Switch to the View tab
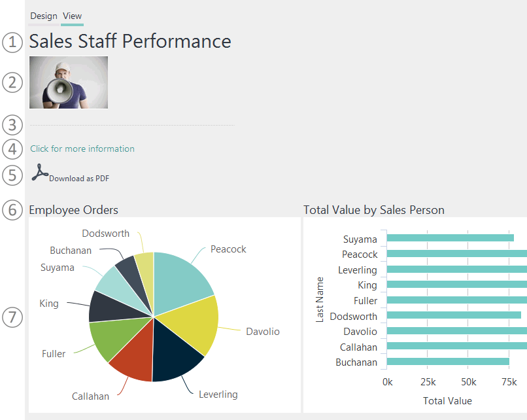 [x=72, y=16]
